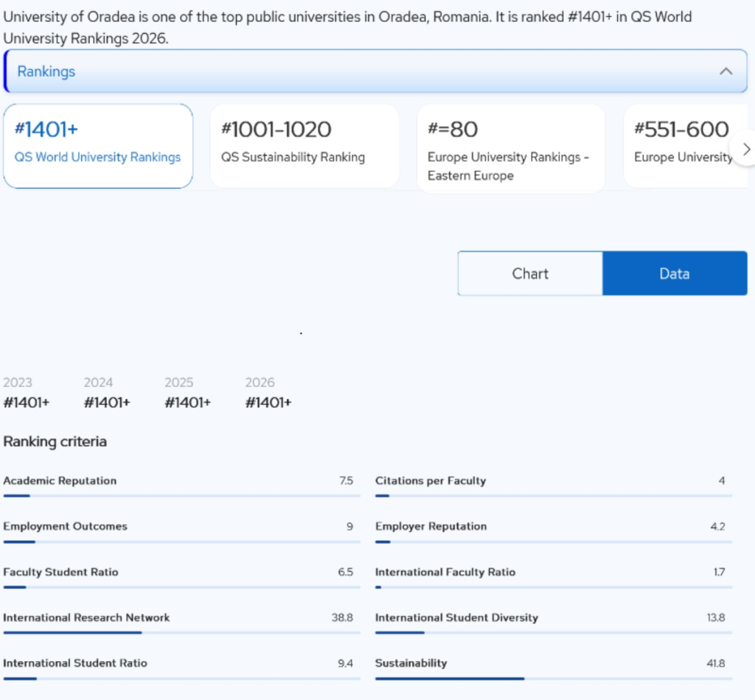The image size is (755, 700).
Task: Click the University of Oradea description paragraph
Action: pos(348,27)
